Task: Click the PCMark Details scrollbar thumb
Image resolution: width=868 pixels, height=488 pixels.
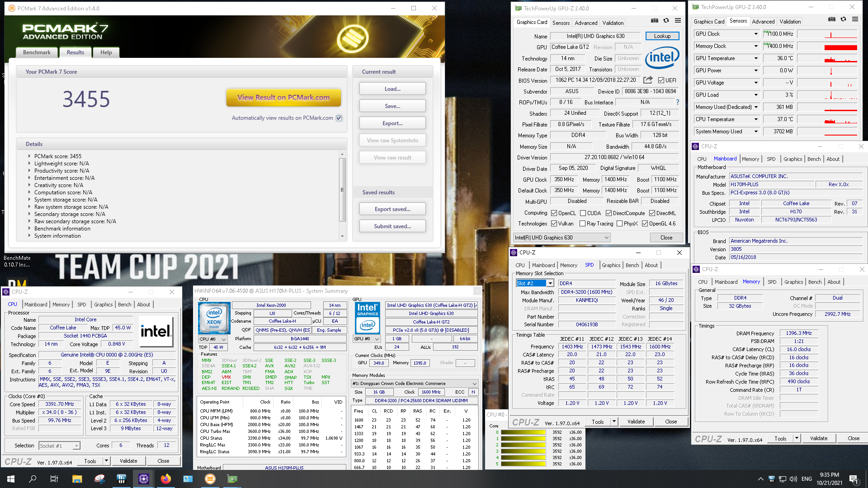Action: 342,190
